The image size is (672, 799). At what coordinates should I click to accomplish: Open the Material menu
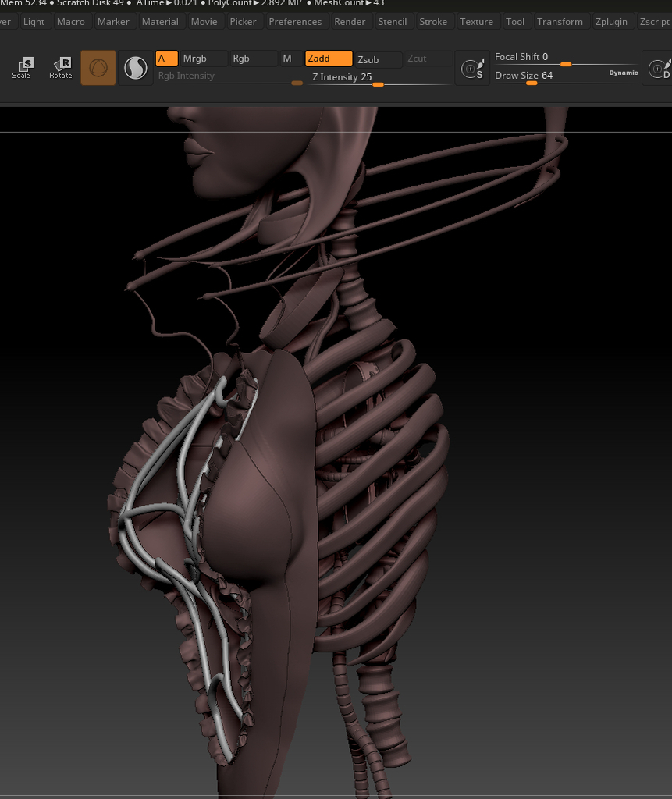160,21
